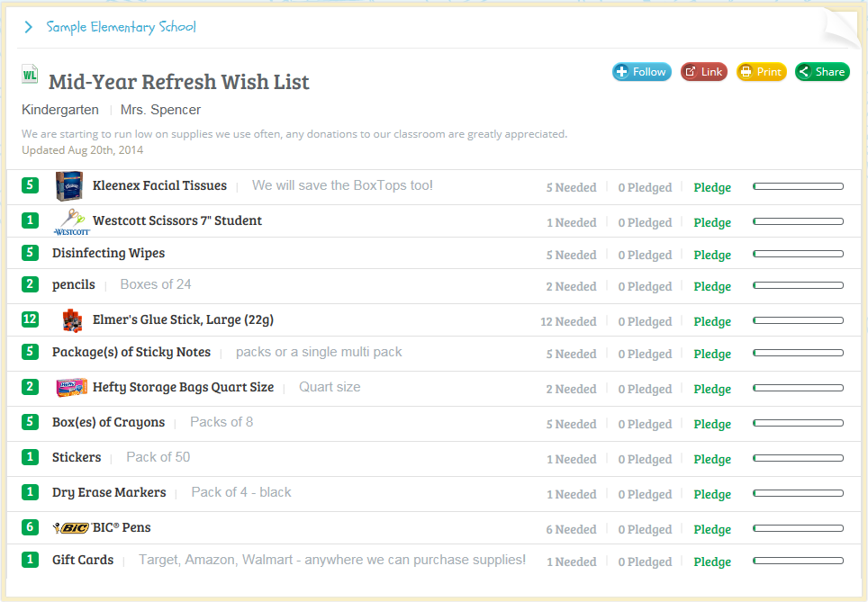Click the WL wish list document icon

(x=30, y=76)
